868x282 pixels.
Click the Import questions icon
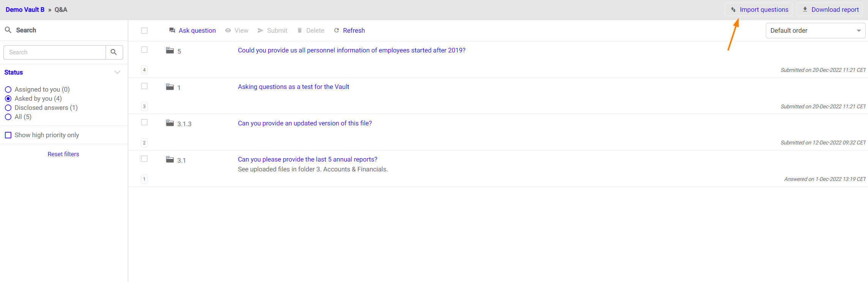pyautogui.click(x=734, y=10)
